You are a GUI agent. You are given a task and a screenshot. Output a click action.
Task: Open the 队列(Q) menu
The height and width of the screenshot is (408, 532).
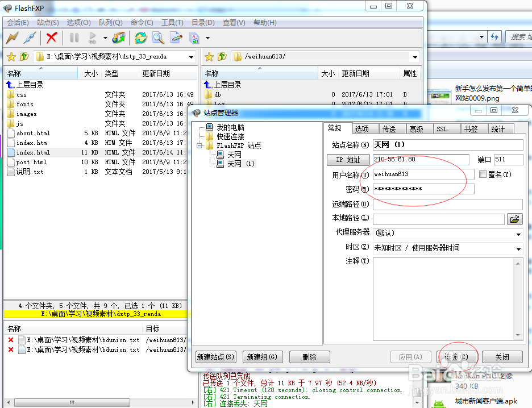click(111, 23)
